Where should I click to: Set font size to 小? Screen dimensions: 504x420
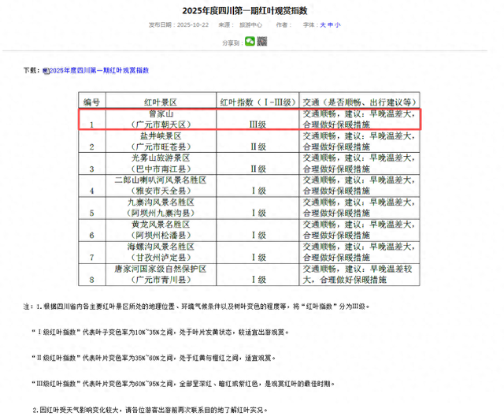337,24
